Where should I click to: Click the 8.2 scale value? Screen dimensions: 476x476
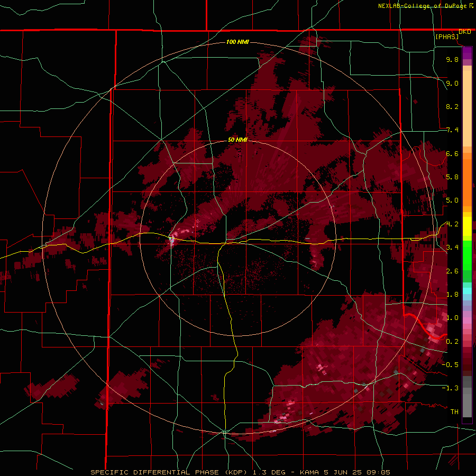[x=452, y=106]
